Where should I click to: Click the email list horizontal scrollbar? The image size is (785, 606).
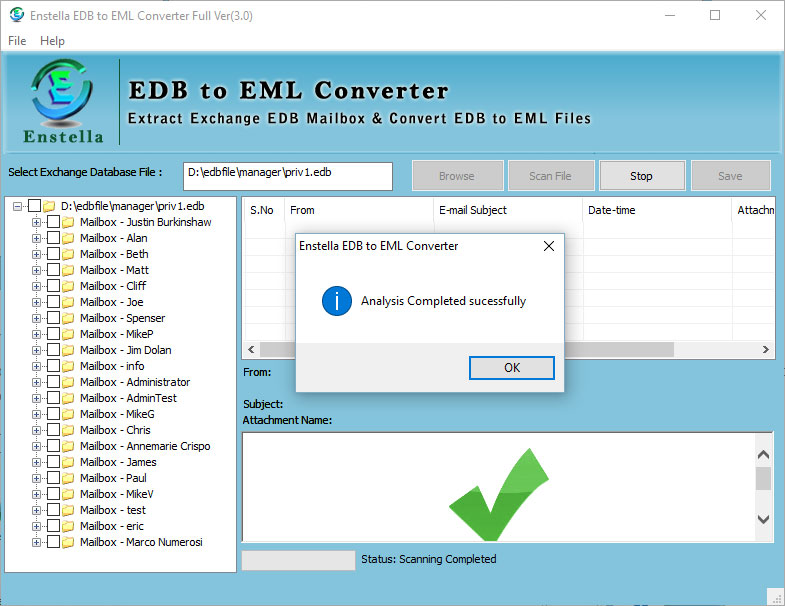click(500, 350)
